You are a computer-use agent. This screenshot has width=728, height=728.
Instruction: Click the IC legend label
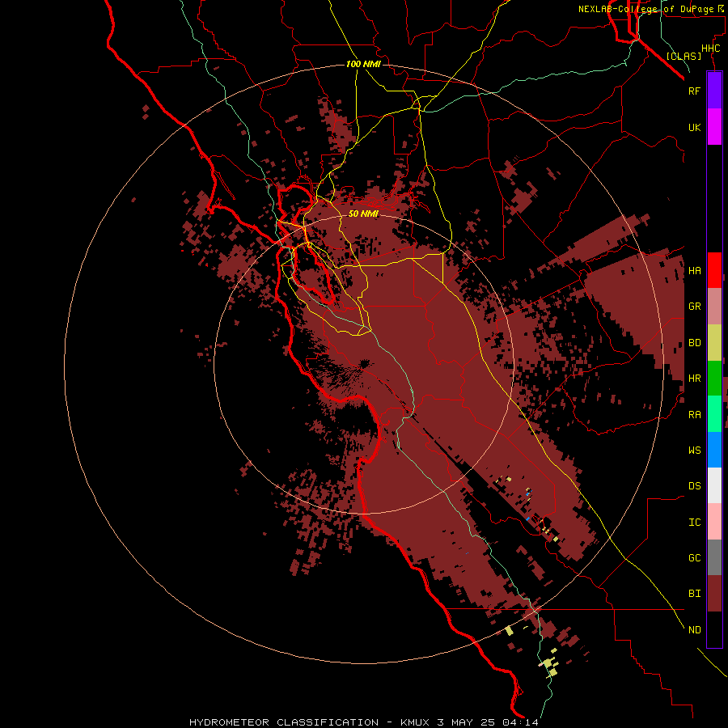click(694, 523)
